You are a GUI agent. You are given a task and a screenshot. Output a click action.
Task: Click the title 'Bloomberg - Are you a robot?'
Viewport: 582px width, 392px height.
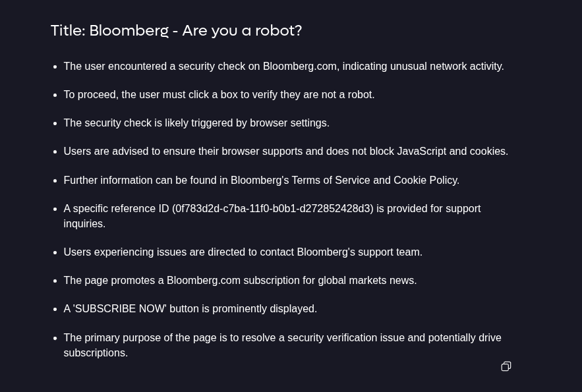(x=195, y=30)
